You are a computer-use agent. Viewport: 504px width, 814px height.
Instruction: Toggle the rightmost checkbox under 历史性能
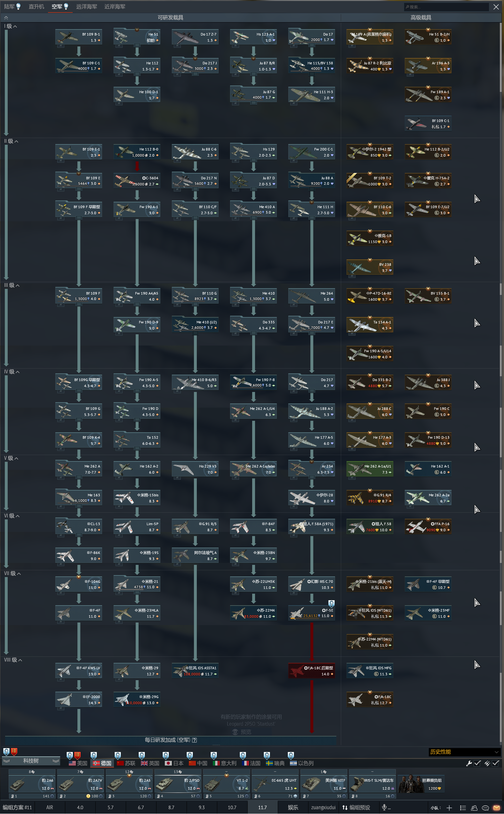tap(496, 763)
